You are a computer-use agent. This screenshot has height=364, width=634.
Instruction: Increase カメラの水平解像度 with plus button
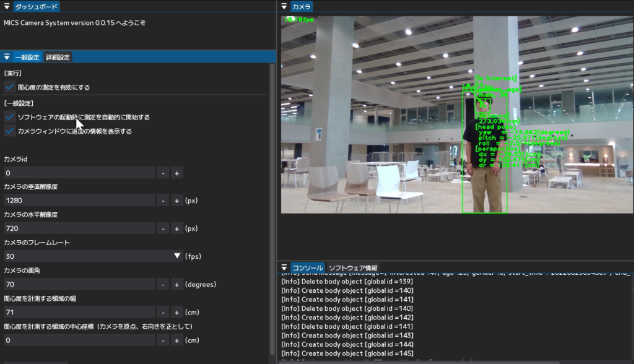[176, 228]
